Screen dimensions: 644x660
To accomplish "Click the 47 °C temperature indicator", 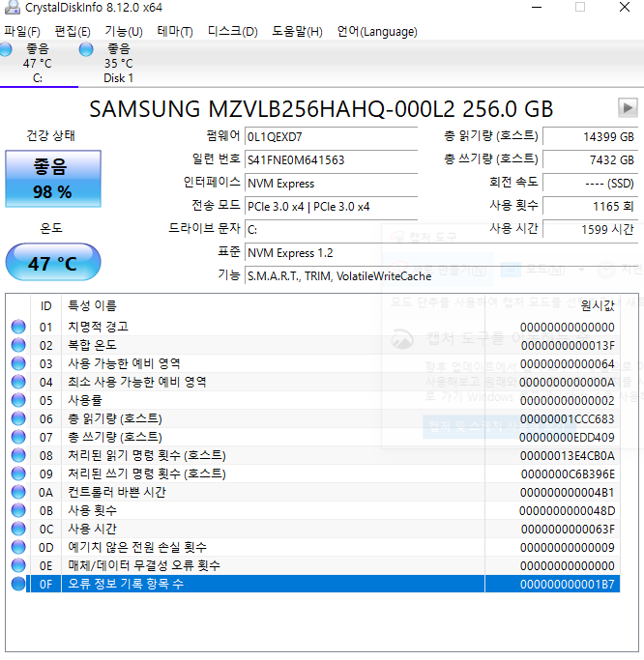I will coord(53,263).
